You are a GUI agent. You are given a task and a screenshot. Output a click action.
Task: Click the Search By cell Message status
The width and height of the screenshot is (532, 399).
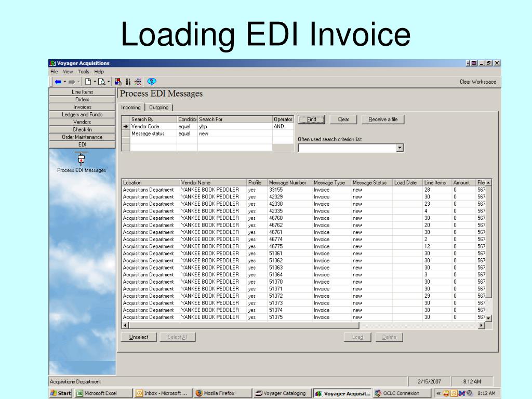pyautogui.click(x=153, y=134)
